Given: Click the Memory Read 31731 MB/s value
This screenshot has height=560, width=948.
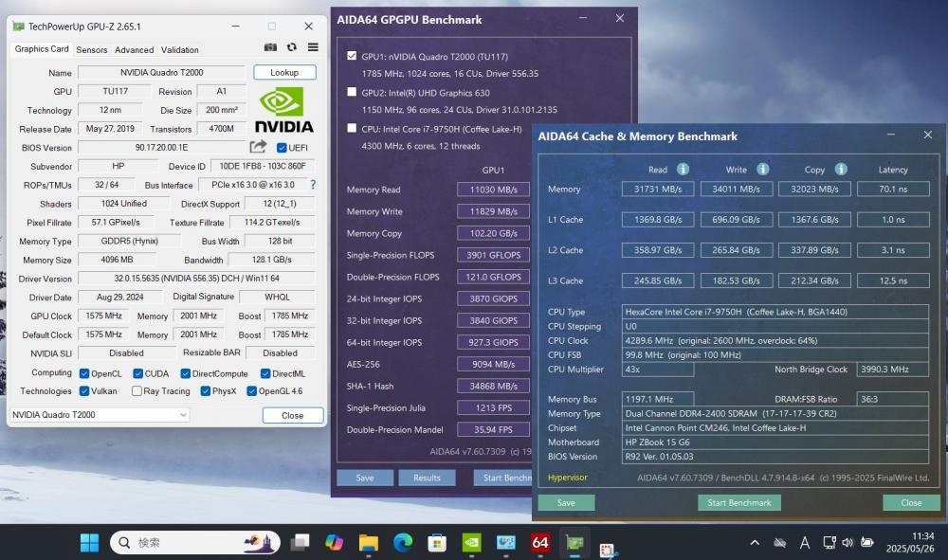Looking at the screenshot, I should 658,190.
